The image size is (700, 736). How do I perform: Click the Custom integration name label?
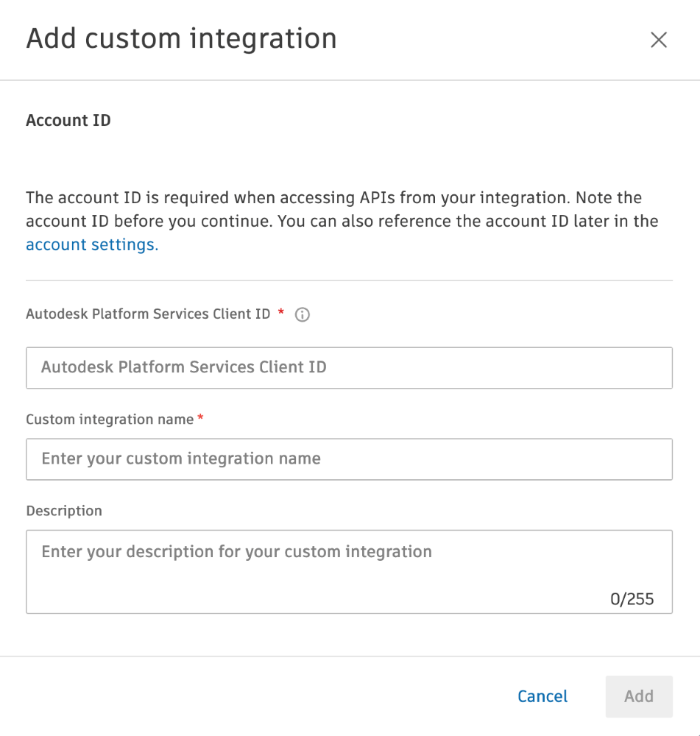pyautogui.click(x=110, y=420)
